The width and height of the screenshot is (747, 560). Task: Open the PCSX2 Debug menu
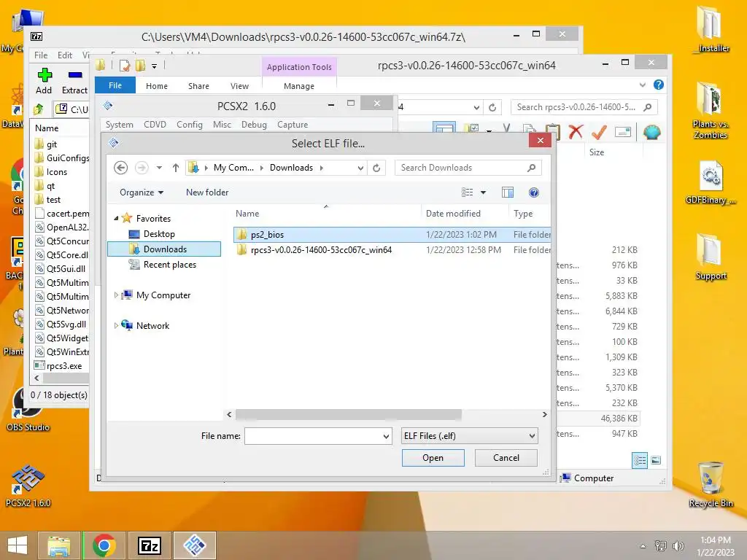click(254, 124)
